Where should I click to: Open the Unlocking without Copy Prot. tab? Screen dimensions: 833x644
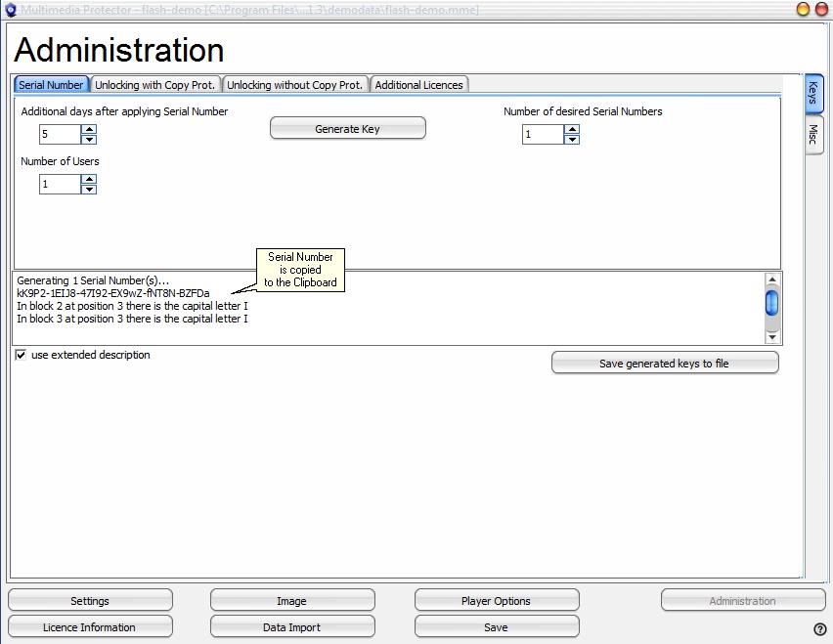tap(295, 85)
